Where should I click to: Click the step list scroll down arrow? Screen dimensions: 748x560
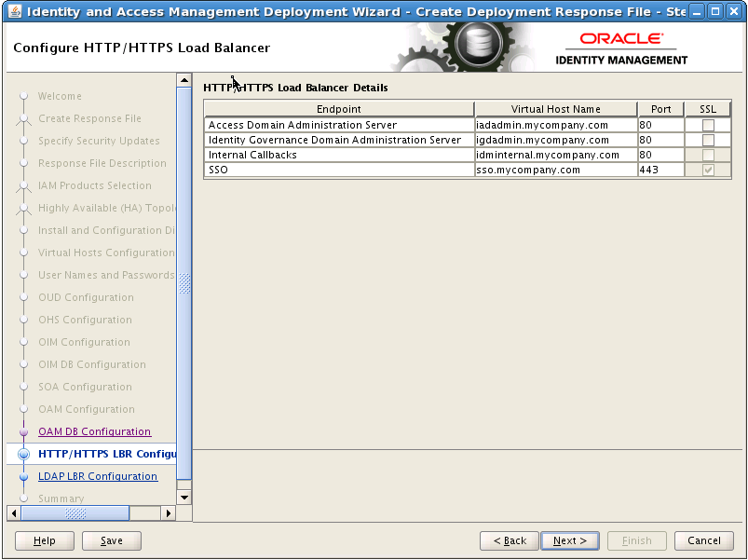[184, 498]
